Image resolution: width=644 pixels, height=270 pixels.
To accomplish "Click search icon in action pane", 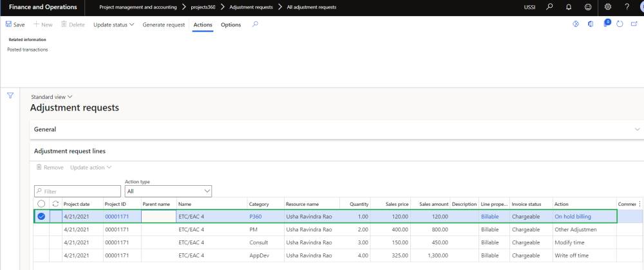I will (255, 24).
